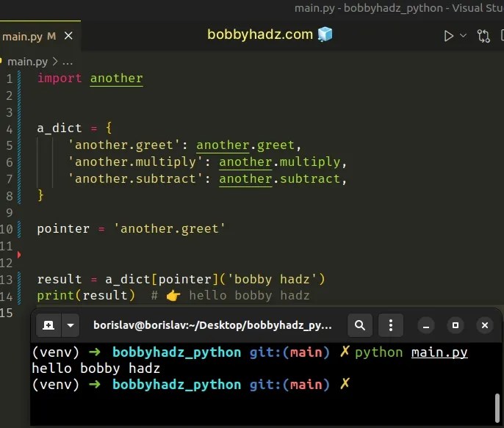
Task: Click 'another' module name on line 1
Action: [x=116, y=79]
